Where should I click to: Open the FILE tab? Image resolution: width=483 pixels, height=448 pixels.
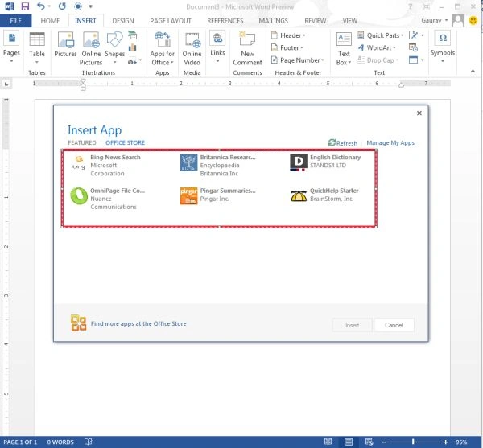(16, 21)
